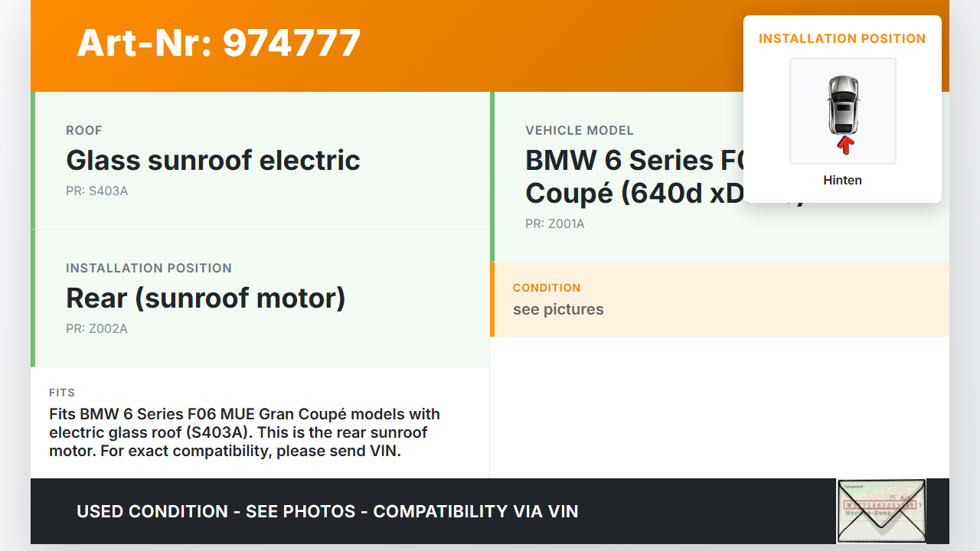Click the "Glass sunroof electric" title
This screenshot has width=980, height=551.
[213, 161]
